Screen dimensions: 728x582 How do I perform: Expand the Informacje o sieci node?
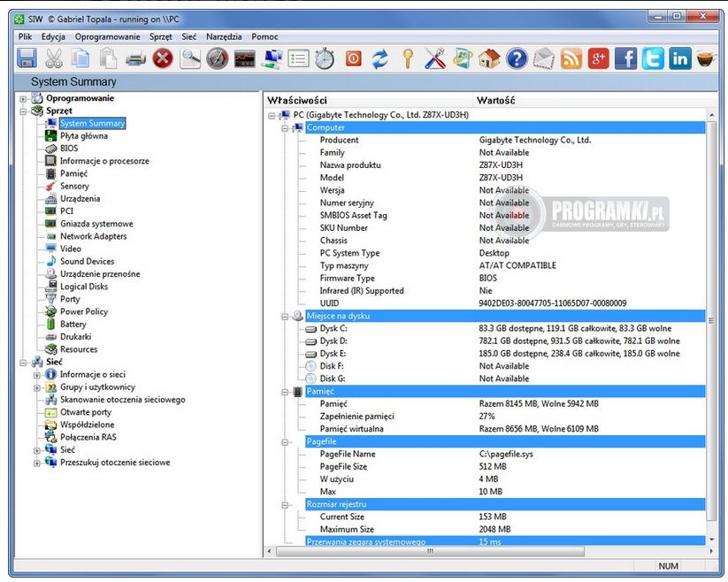click(x=36, y=375)
